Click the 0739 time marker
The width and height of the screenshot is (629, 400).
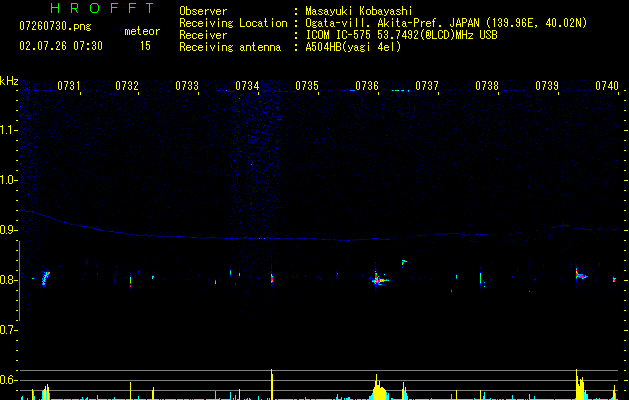click(547, 86)
